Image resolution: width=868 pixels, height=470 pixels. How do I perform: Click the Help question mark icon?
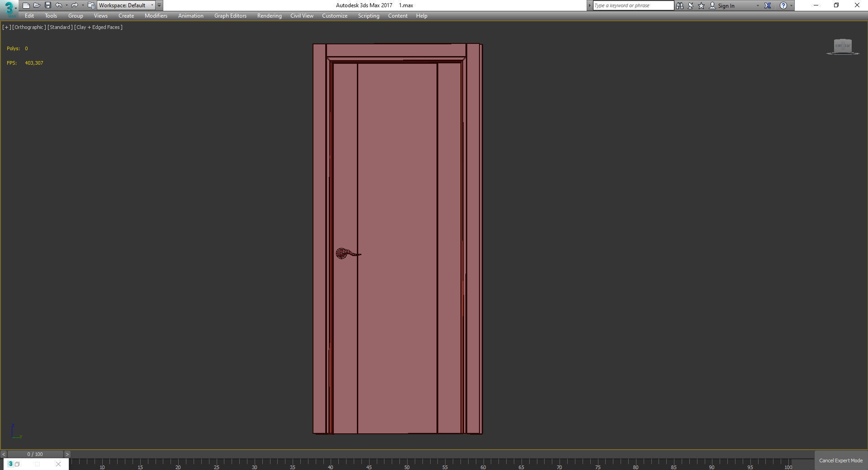783,5
